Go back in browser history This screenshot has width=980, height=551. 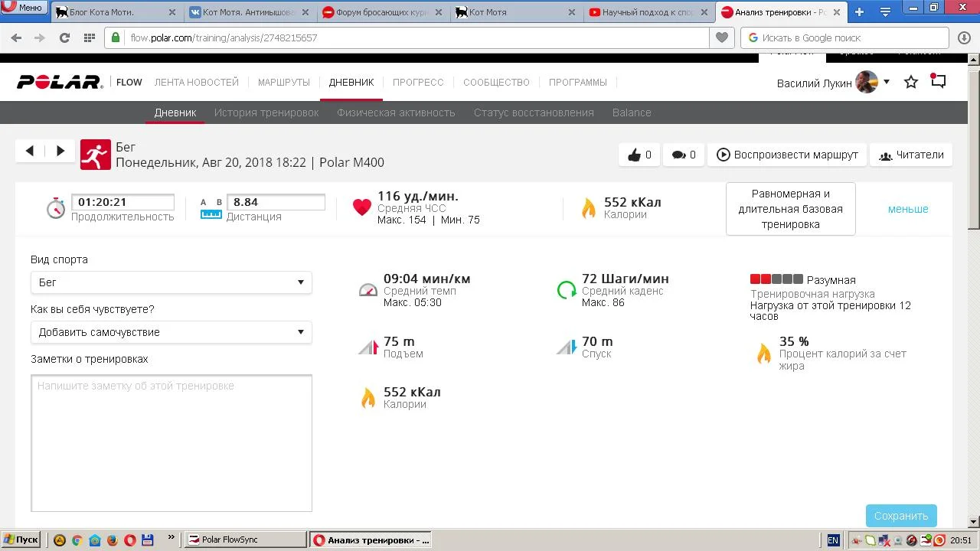click(16, 37)
